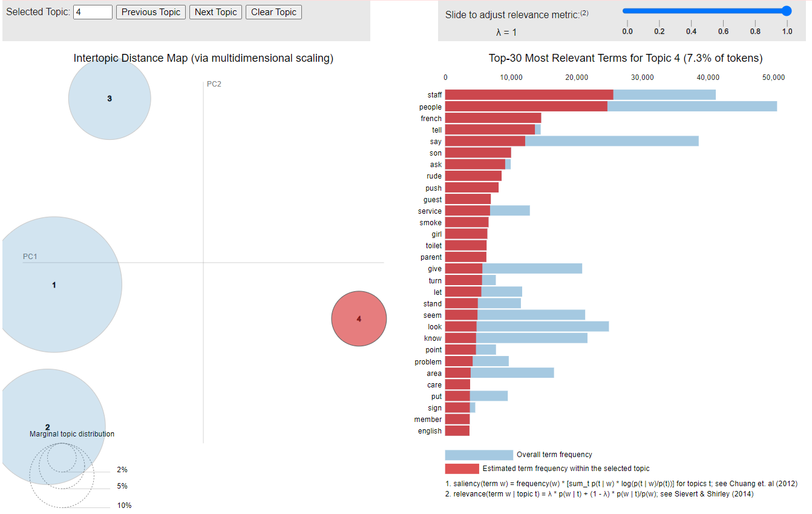Click the term 'tell' label
Viewport: 812px width, 514px height.
coord(437,130)
